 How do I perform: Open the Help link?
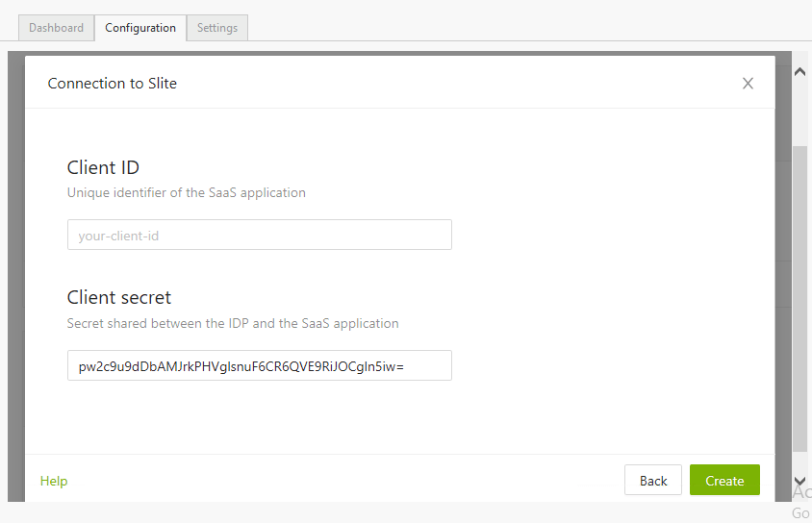[x=54, y=481]
